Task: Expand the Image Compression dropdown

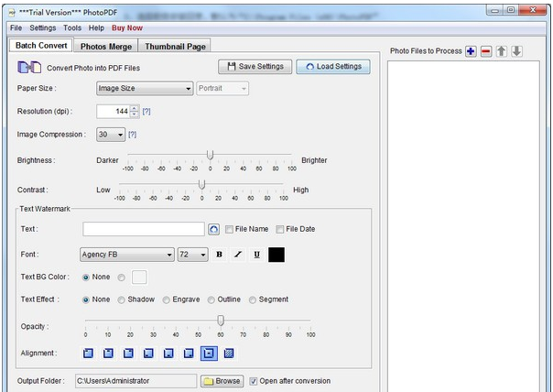Action: (x=109, y=134)
